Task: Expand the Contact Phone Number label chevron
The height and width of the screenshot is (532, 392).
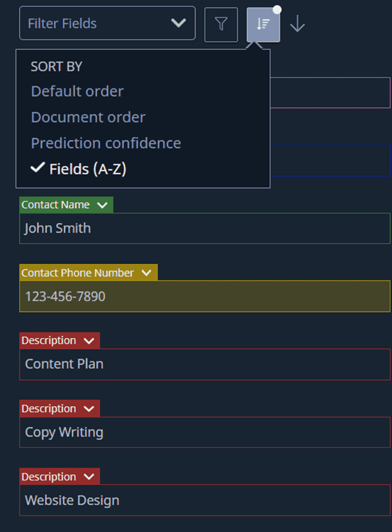Action: pos(146,273)
